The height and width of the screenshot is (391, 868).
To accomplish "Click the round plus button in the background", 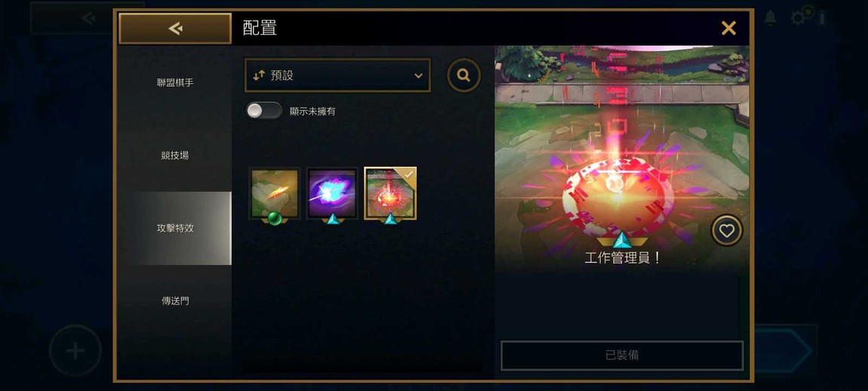I will coord(75,350).
